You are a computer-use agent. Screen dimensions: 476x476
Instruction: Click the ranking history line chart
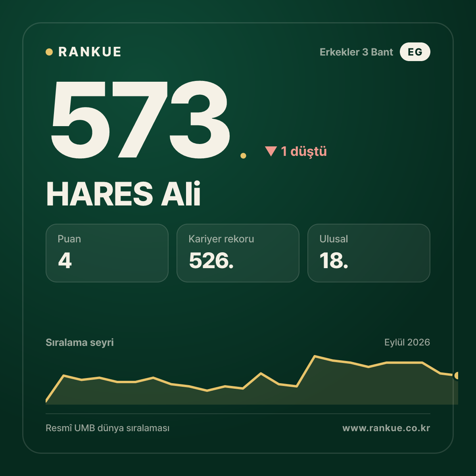pos(252,380)
